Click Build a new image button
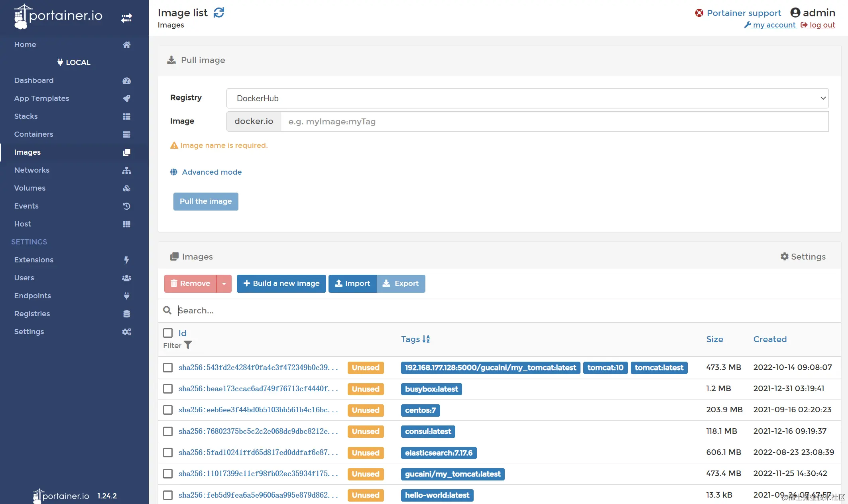This screenshot has width=848, height=504. coord(281,283)
